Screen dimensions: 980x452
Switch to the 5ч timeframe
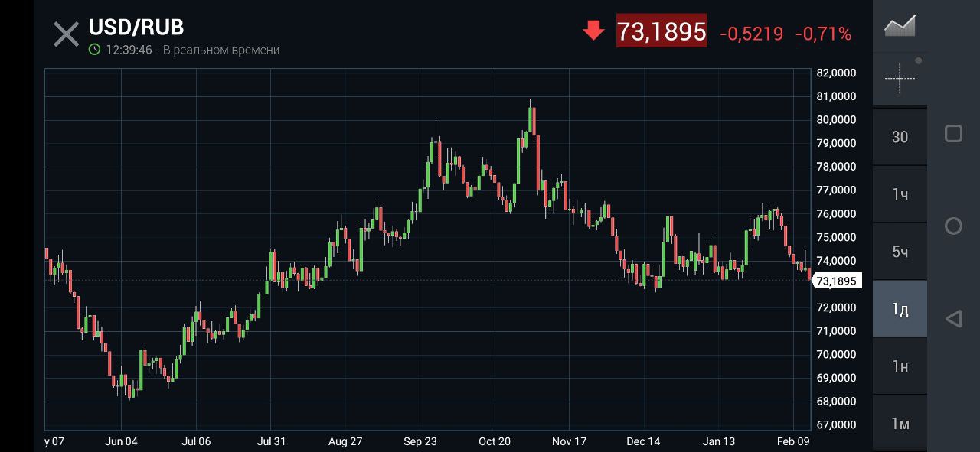[x=900, y=252]
